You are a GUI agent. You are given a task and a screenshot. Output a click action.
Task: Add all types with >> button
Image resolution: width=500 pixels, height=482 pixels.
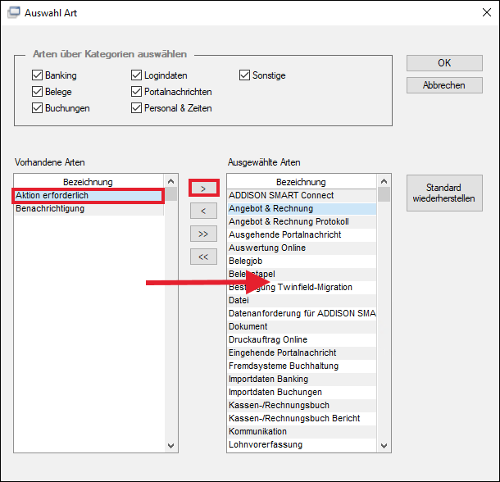pos(203,234)
